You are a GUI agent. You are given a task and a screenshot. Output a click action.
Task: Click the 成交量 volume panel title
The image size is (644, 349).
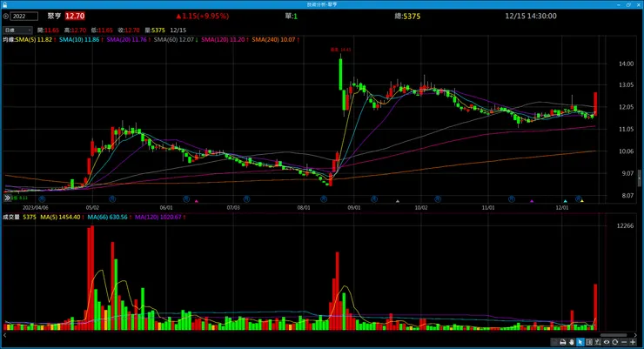[x=11, y=218]
